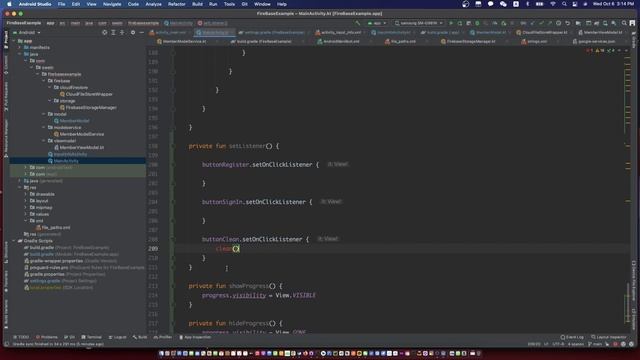Open the Profiler tool window
Image resolution: width=640 pixels, height=360 pixels.
[163, 337]
